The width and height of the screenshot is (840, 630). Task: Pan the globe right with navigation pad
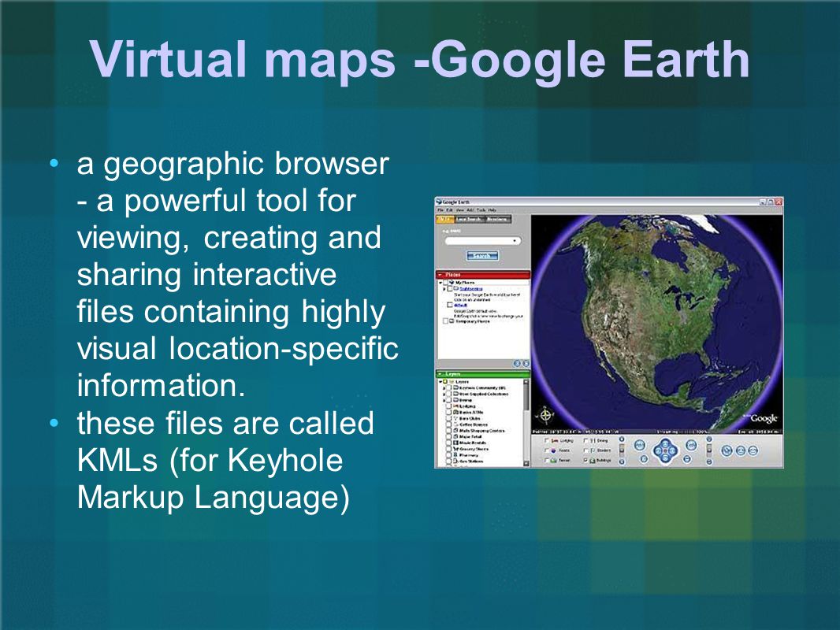[672, 450]
